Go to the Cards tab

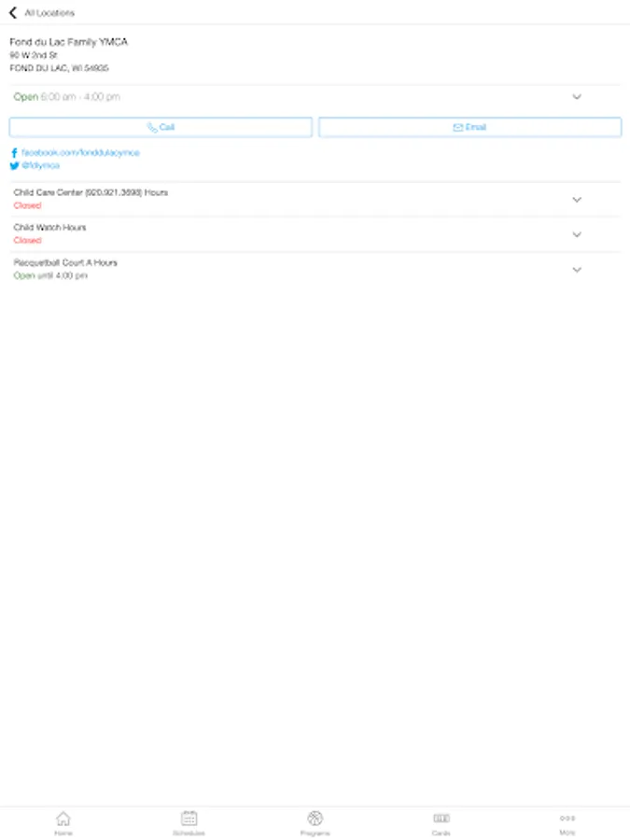pos(441,823)
